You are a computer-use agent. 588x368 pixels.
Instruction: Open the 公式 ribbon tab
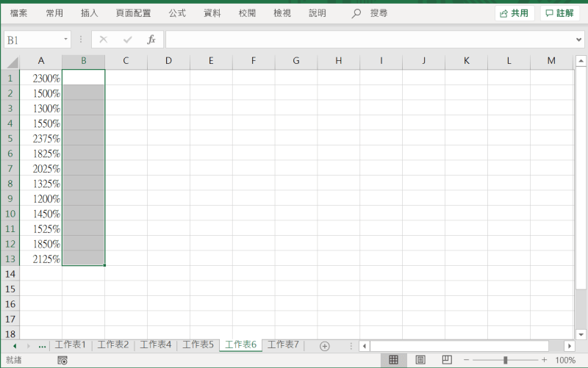tap(177, 13)
